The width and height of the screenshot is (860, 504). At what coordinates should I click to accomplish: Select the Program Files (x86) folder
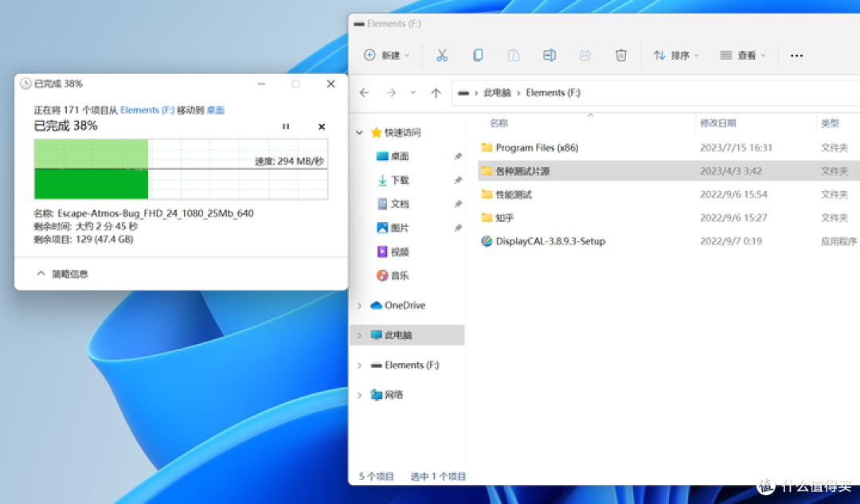tap(537, 147)
